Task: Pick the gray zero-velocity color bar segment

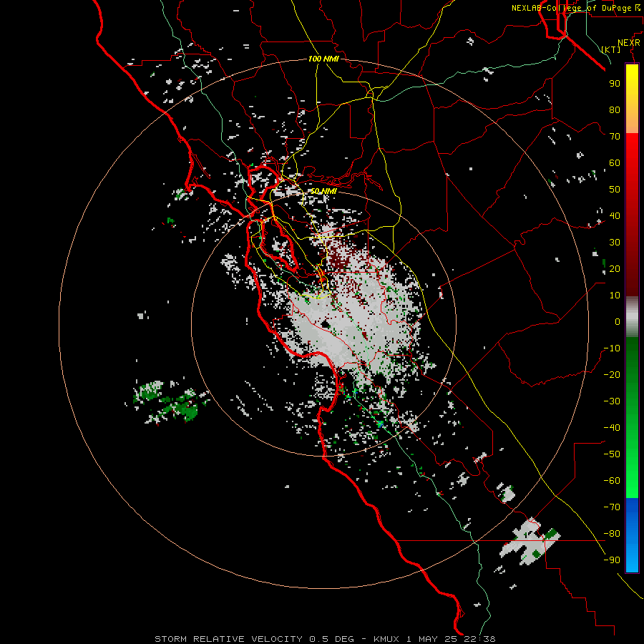Action: coord(632,317)
